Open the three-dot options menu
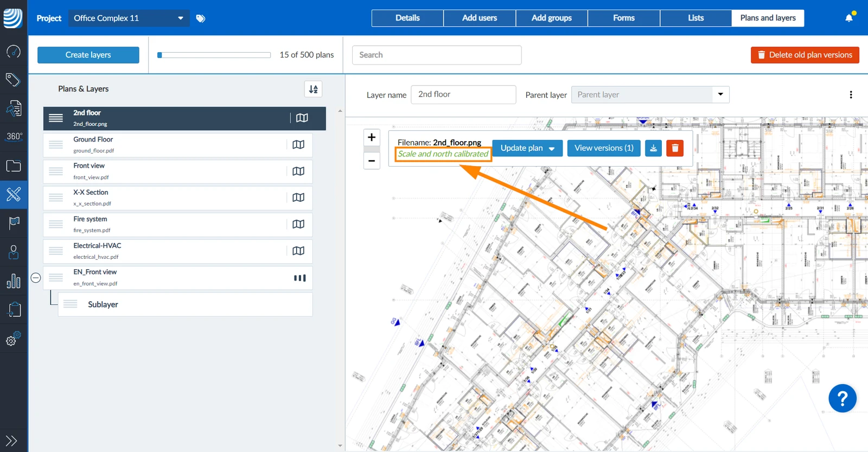The image size is (868, 452). pyautogui.click(x=851, y=94)
